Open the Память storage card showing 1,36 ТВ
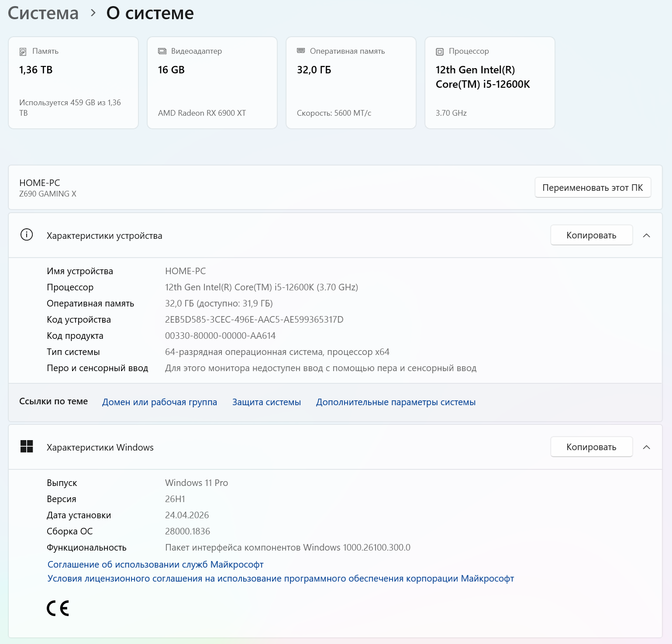This screenshot has height=644, width=672. (x=73, y=83)
